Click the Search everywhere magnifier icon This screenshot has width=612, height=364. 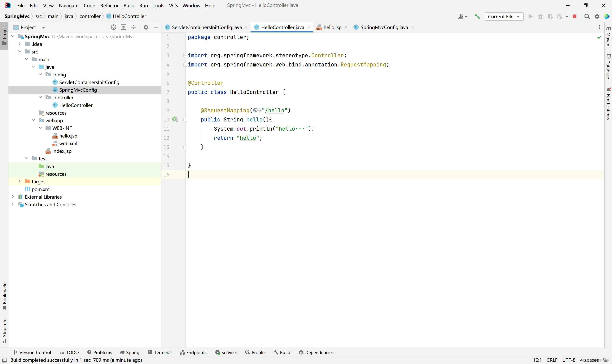coord(588,16)
